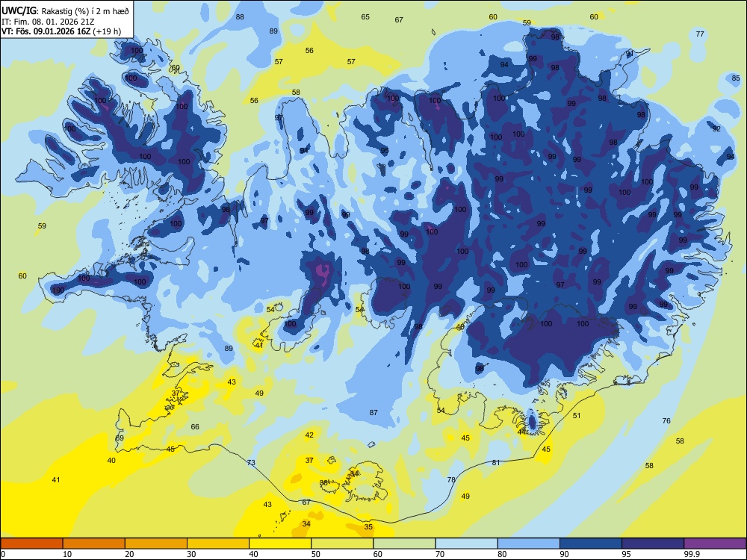Click the 'UWC/IG' title text
This screenshot has width=747, height=560.
[18, 11]
